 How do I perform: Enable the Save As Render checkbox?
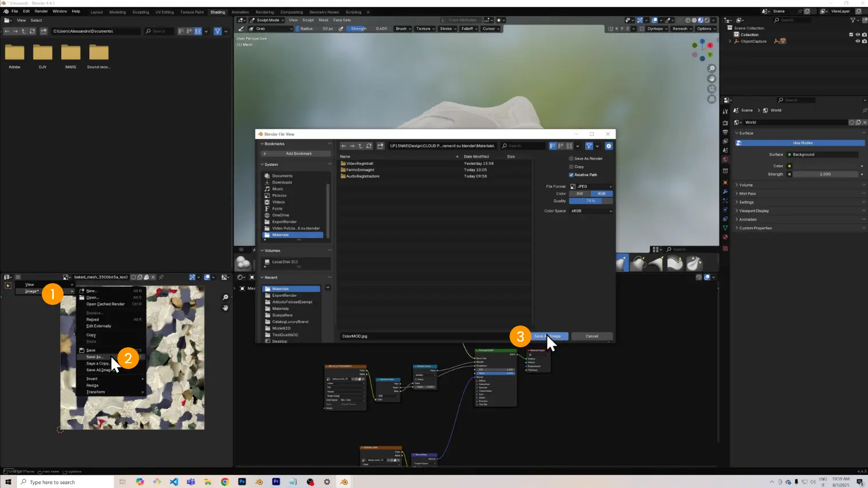(x=571, y=158)
